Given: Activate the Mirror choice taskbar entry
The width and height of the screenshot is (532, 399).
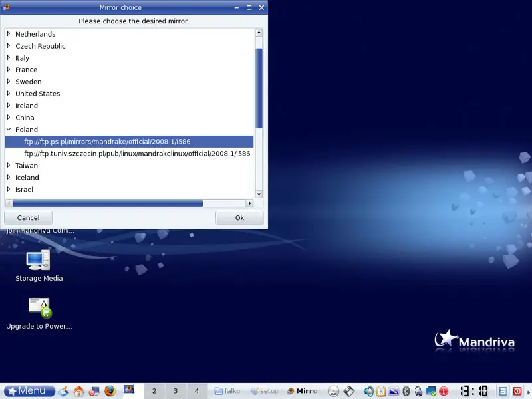Looking at the screenshot, I should click(x=302, y=391).
